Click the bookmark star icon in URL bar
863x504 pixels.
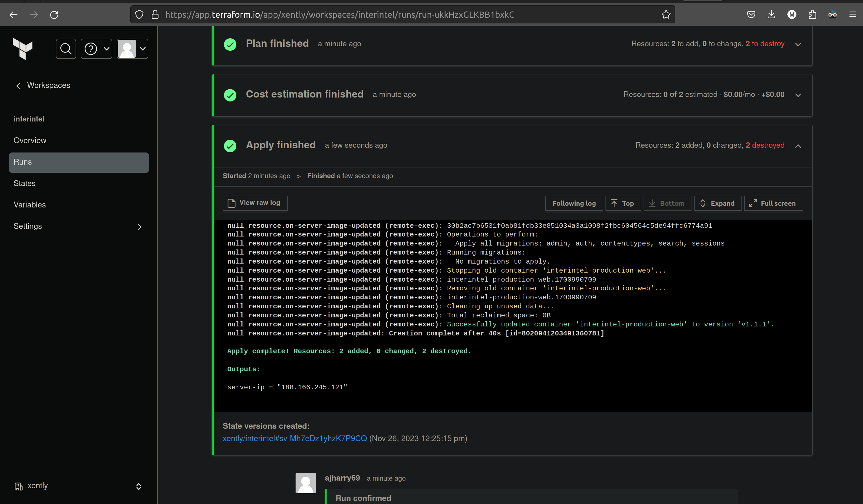(x=666, y=15)
